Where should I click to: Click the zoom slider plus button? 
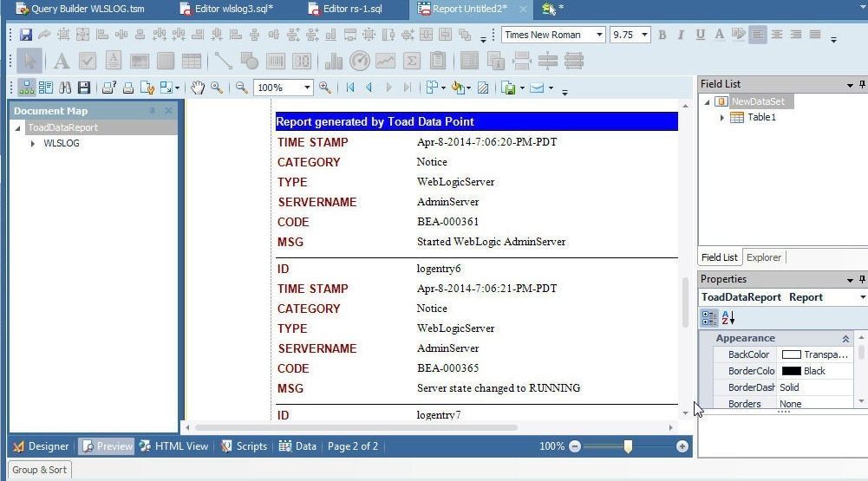(682, 446)
